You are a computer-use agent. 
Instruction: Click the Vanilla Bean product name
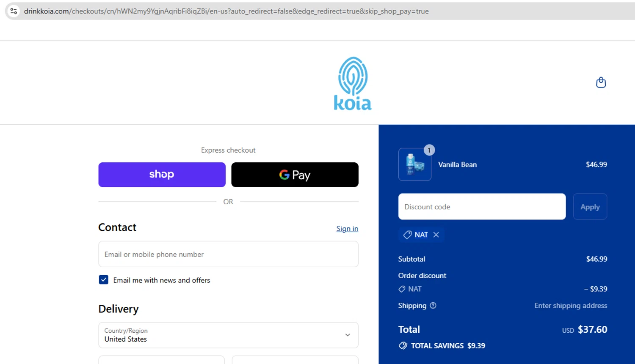coord(458,164)
